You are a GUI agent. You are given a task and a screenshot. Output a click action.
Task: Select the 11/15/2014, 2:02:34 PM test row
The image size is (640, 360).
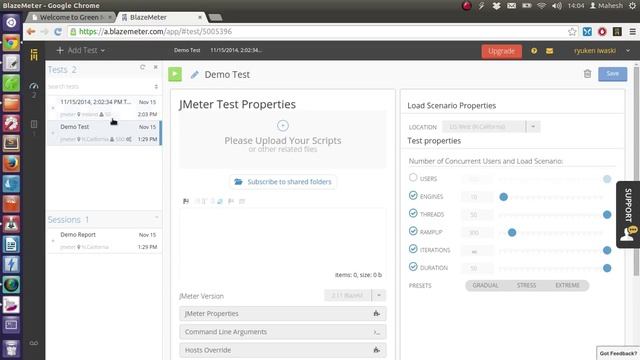[x=104, y=108]
